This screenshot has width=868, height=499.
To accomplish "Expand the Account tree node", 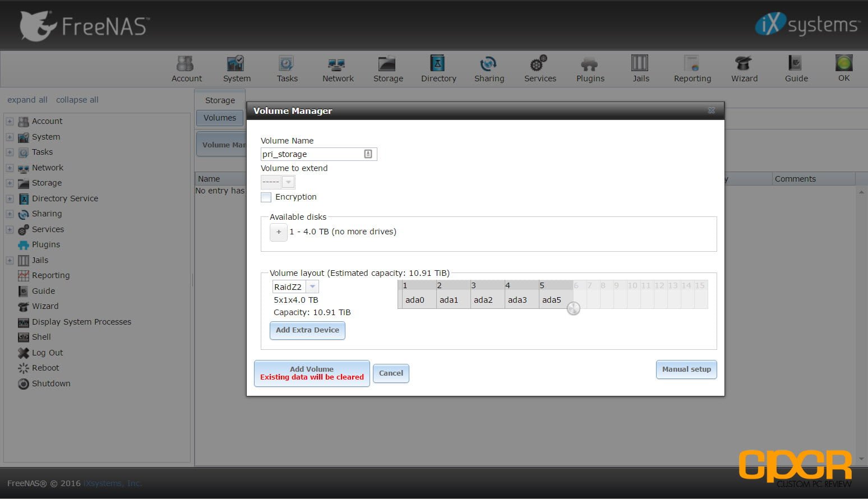I will point(10,121).
